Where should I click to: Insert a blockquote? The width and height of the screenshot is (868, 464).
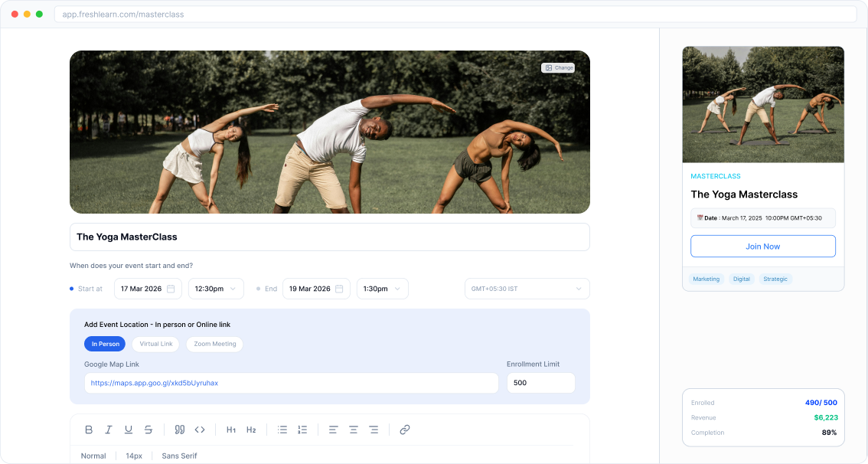pos(180,430)
